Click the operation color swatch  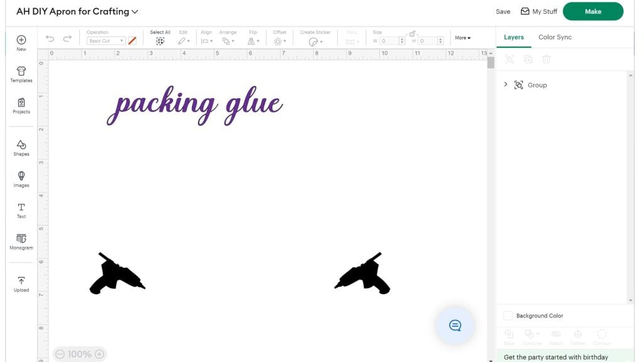(x=132, y=41)
